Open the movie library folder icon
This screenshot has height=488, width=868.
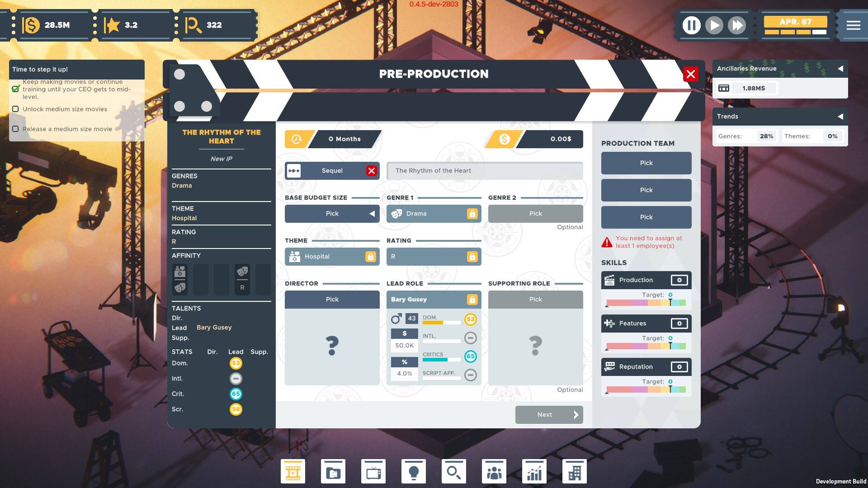click(333, 472)
